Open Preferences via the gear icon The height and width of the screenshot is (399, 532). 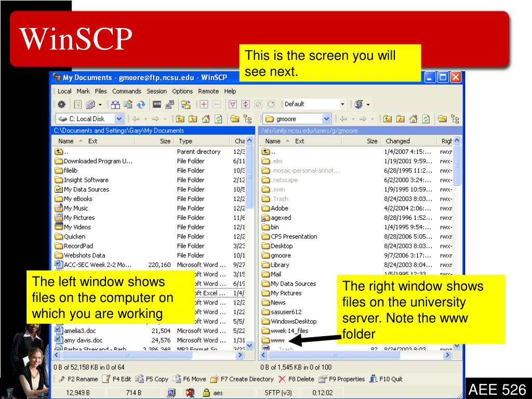tap(61, 104)
